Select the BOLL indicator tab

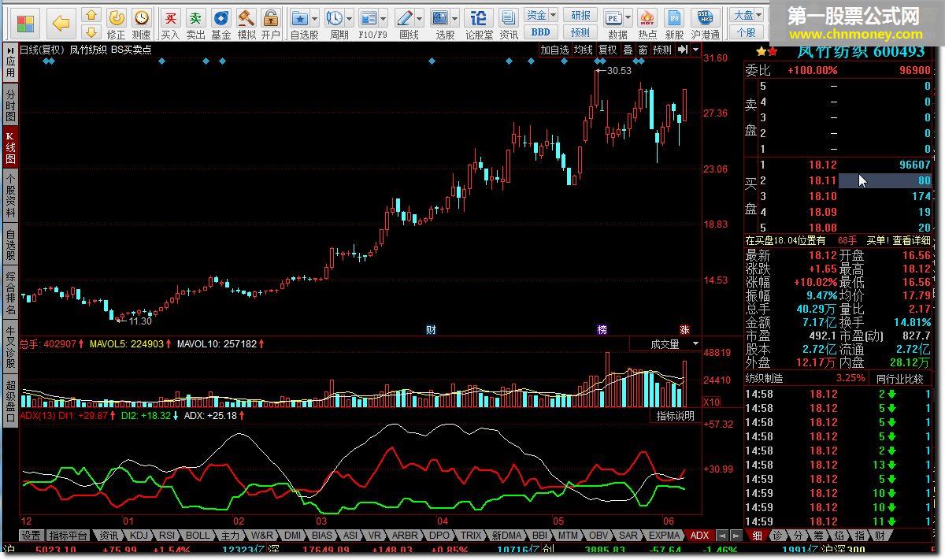click(x=198, y=535)
